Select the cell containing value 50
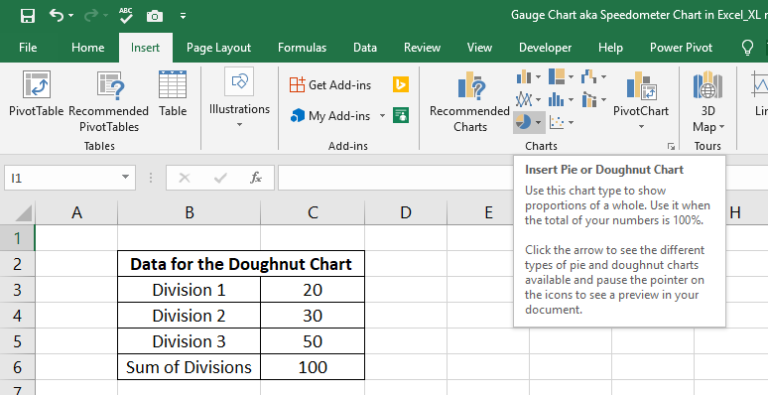The image size is (768, 395). click(312, 341)
